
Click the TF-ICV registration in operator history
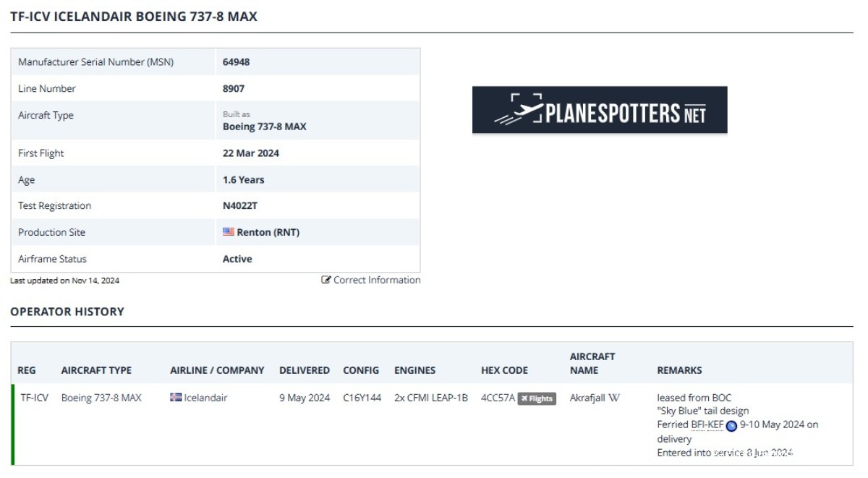pos(34,397)
